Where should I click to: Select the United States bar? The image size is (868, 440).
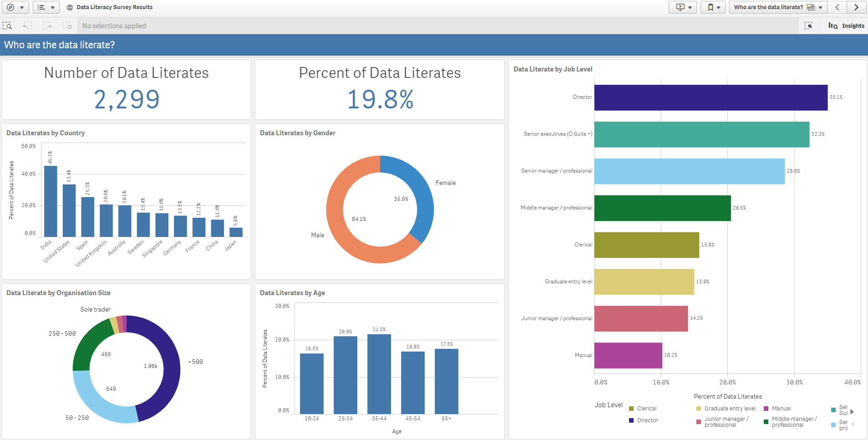coord(69,210)
